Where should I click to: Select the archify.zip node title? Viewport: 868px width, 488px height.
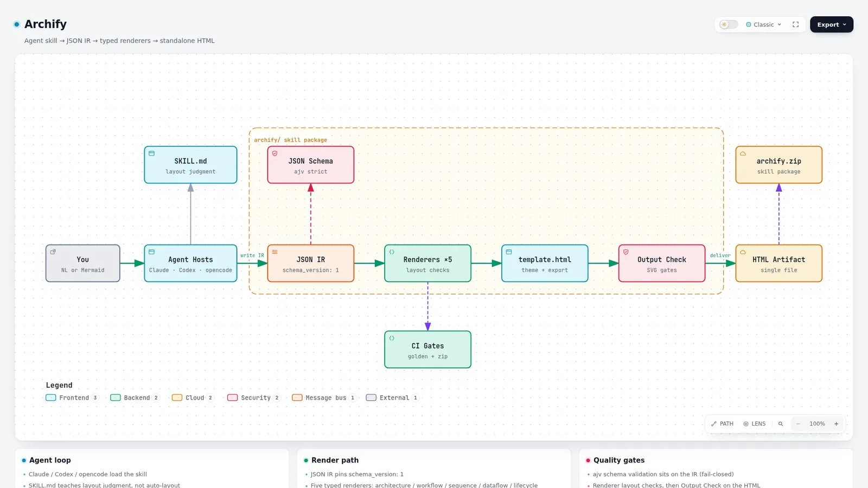click(778, 161)
